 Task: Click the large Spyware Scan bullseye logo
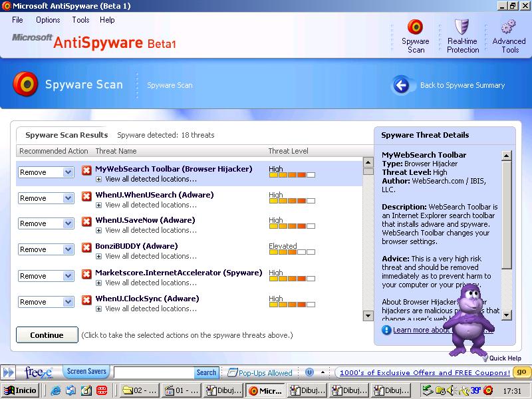pyautogui.click(x=25, y=84)
